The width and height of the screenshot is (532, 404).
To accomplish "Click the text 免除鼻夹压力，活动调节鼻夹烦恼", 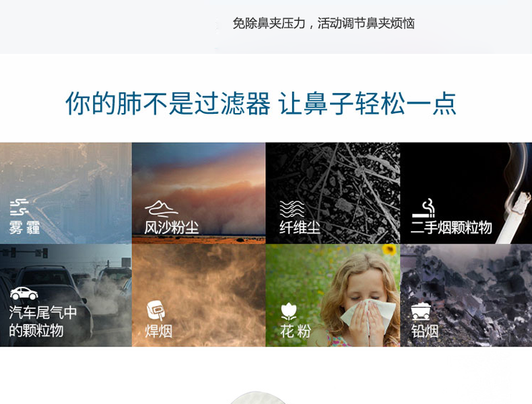I will pos(323,24).
